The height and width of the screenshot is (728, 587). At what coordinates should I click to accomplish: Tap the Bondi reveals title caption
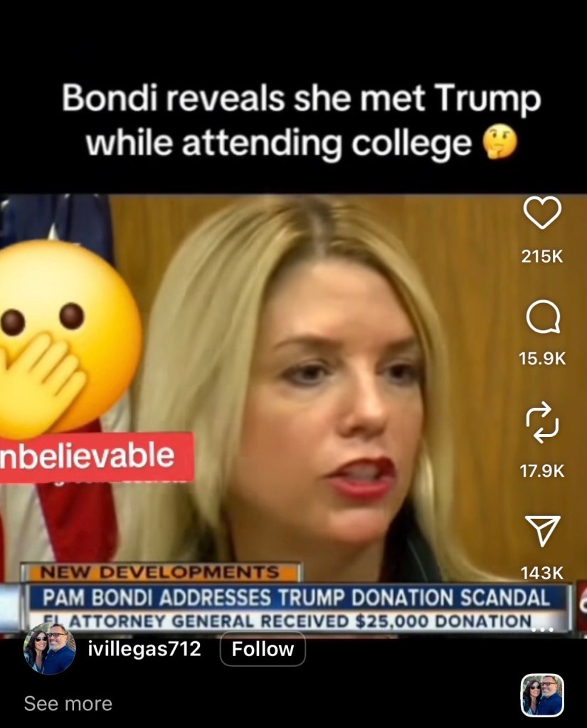coord(302,121)
